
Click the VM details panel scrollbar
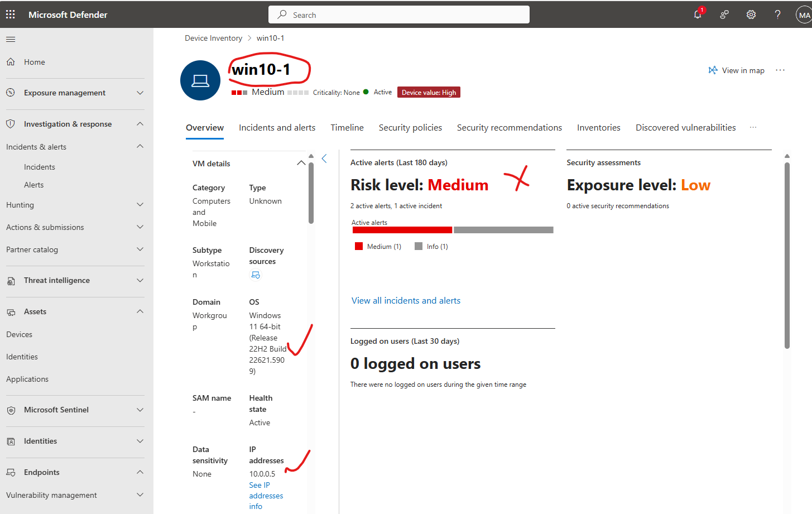click(311, 193)
